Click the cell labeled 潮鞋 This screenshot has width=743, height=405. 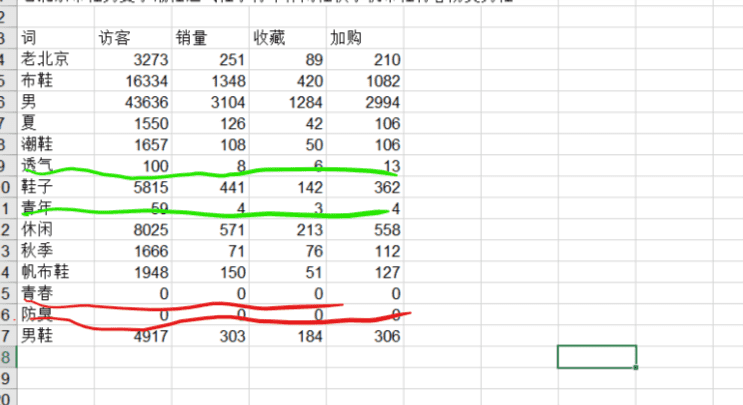(x=56, y=144)
